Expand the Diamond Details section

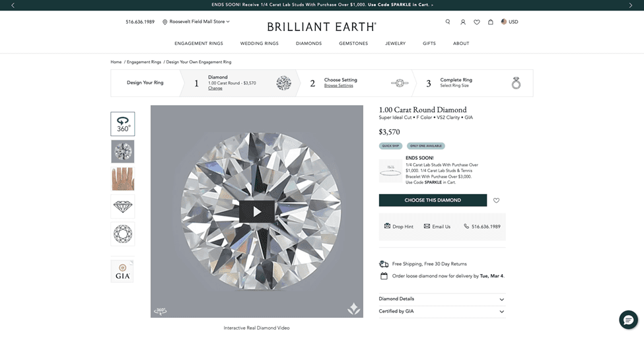tap(442, 299)
